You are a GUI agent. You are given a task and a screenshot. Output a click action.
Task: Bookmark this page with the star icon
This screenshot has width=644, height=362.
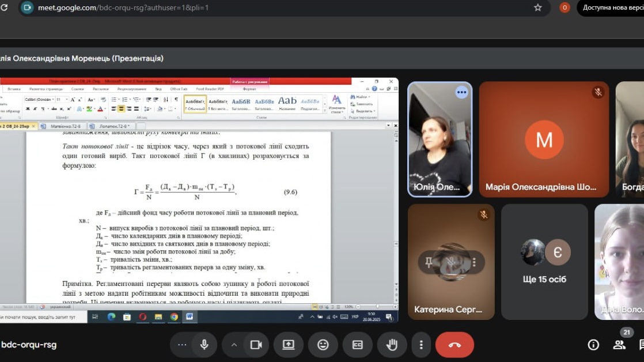tap(538, 7)
